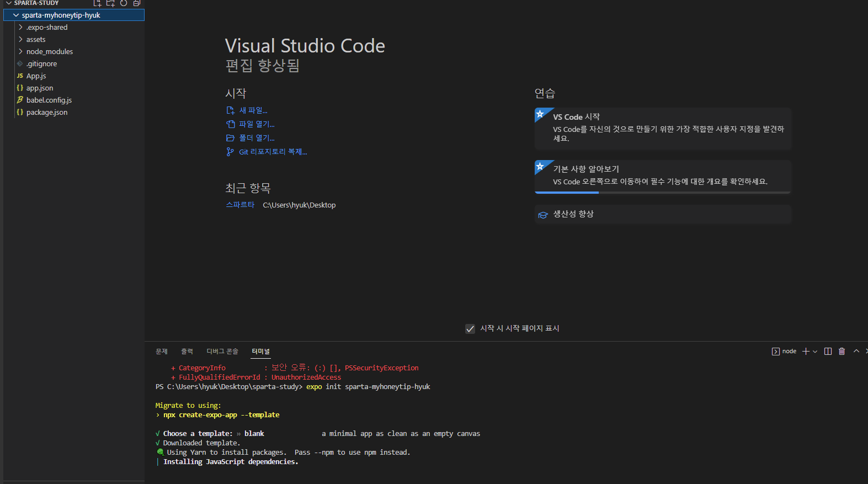Click the git icon beside .gitignore
Viewport: 868px width, 484px height.
click(x=20, y=63)
